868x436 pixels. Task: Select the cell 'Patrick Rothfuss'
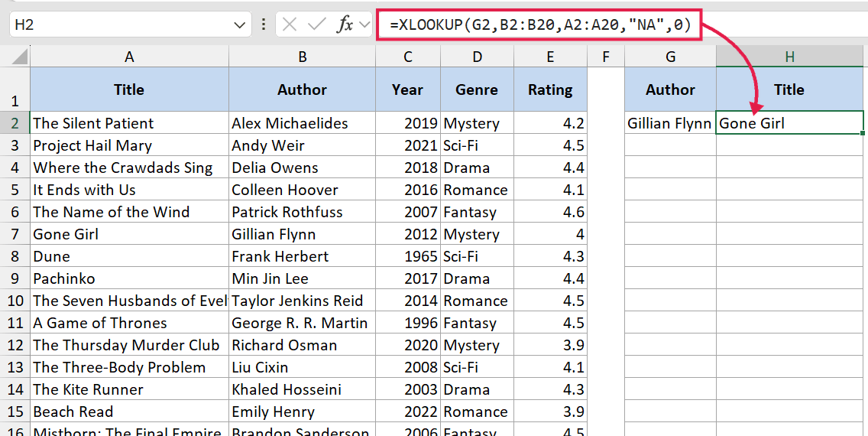[303, 212]
